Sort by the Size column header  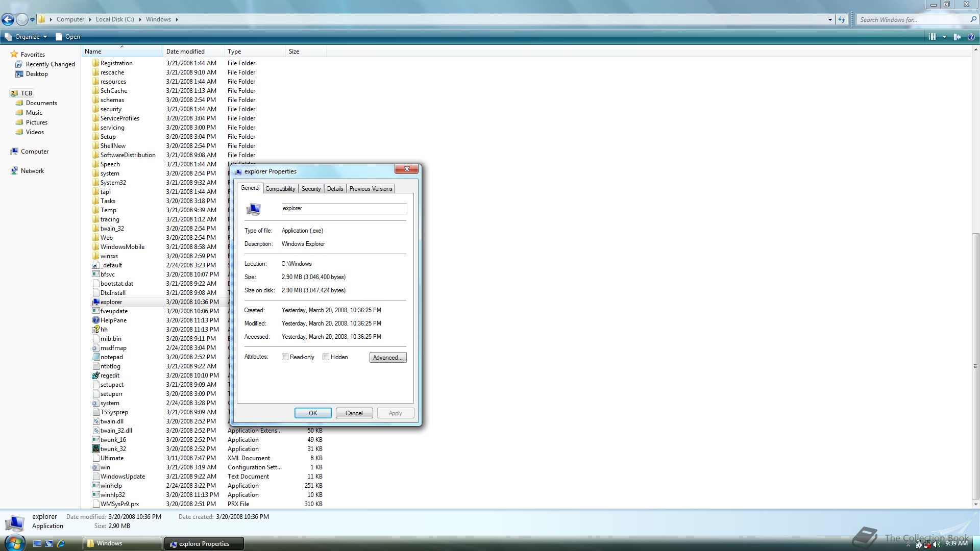(306, 52)
